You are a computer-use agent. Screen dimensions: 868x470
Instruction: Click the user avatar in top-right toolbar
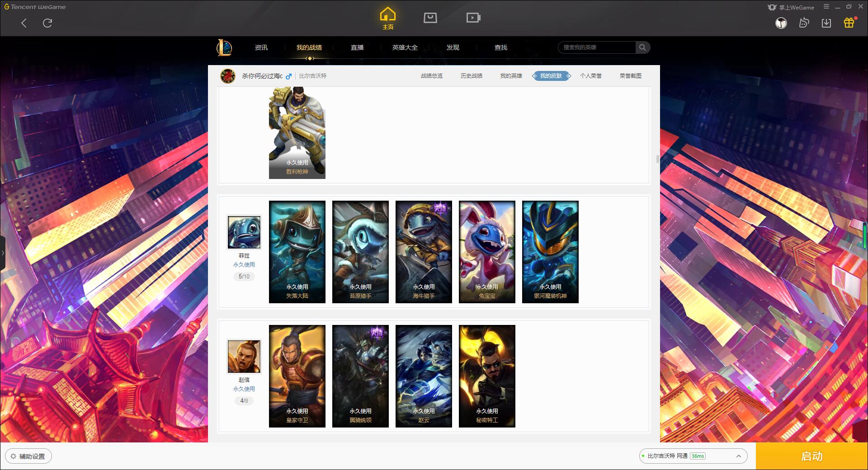(781, 23)
